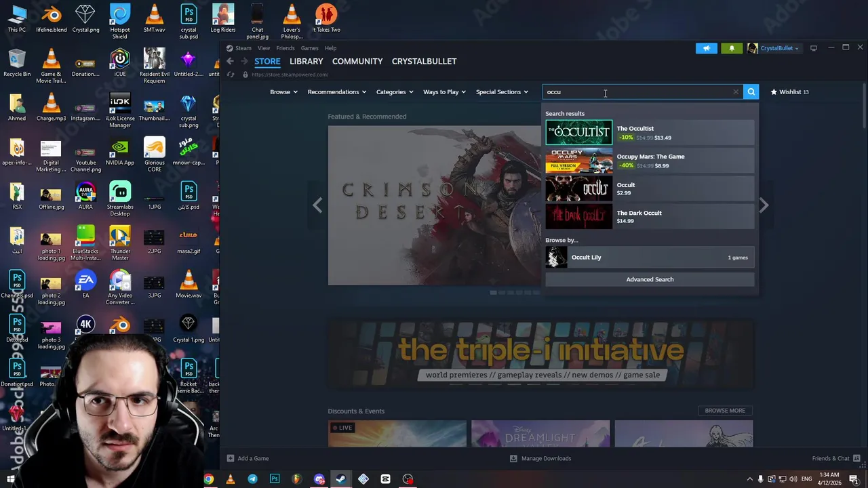Image resolution: width=868 pixels, height=488 pixels.
Task: Open the Friends menu
Action: click(x=285, y=48)
